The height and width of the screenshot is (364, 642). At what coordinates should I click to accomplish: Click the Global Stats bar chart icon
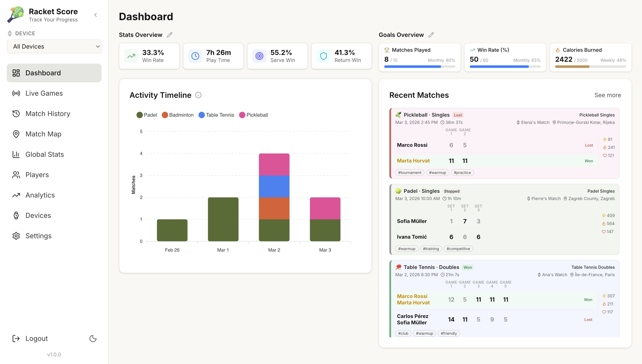point(16,154)
